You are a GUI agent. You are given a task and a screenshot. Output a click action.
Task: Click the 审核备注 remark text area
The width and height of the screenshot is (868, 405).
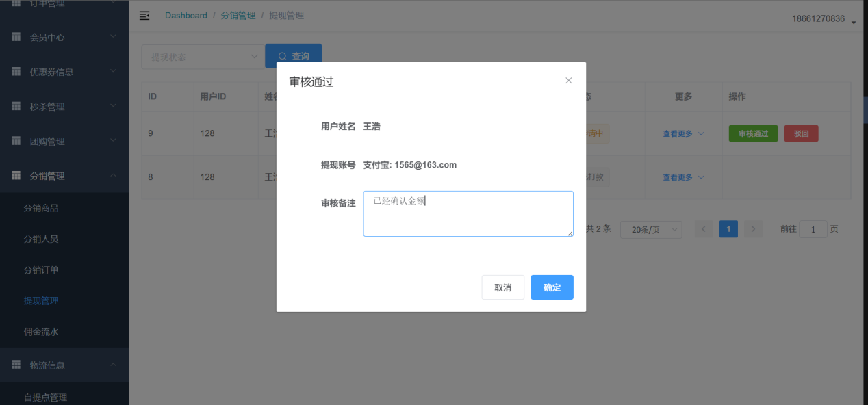[x=468, y=214]
